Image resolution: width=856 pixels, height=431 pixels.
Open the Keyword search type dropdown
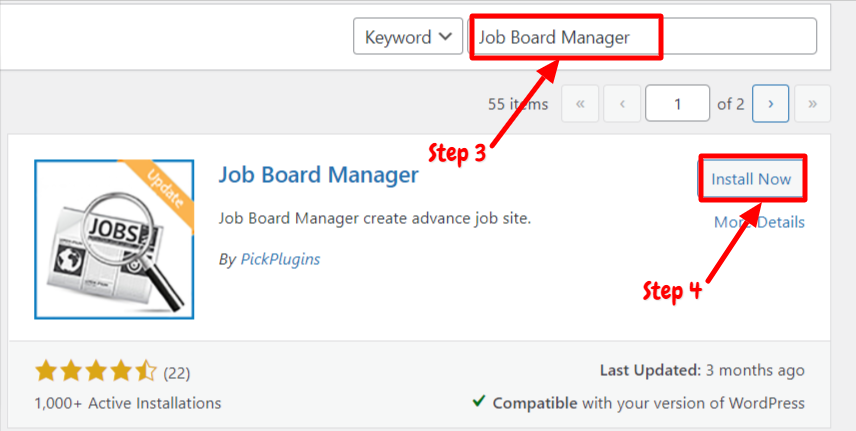(x=408, y=37)
